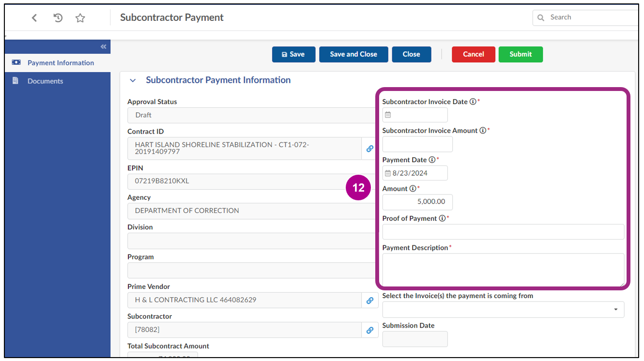Open the Subcontractor link icon
The image size is (644, 361).
click(x=370, y=330)
